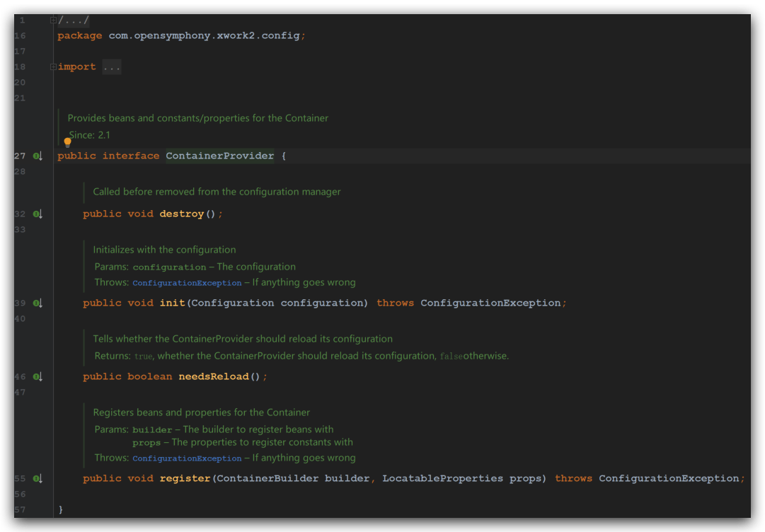Click the closing brace on line 57
Screen dimensions: 765x532
click(x=60, y=509)
